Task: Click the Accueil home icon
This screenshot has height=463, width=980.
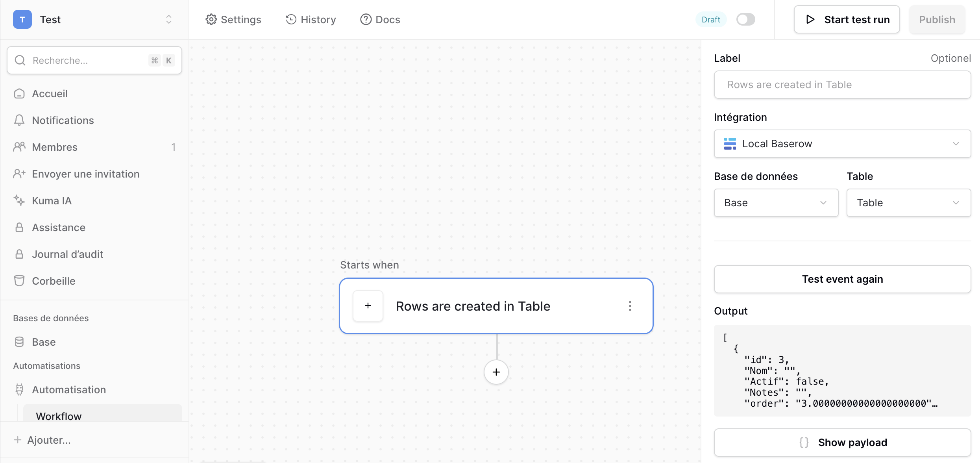Action: pos(19,94)
